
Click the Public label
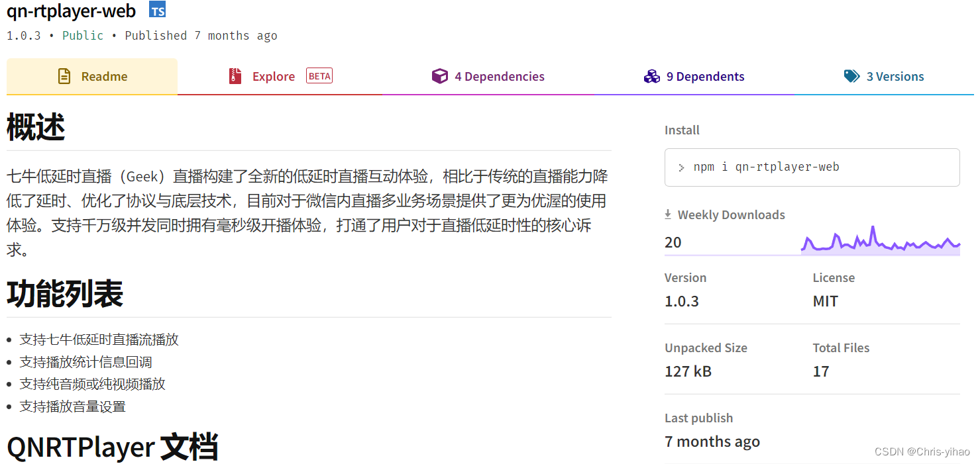point(83,36)
